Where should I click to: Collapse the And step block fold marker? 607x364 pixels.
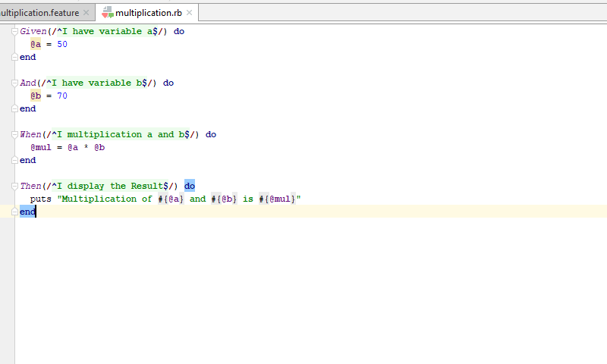(15, 83)
